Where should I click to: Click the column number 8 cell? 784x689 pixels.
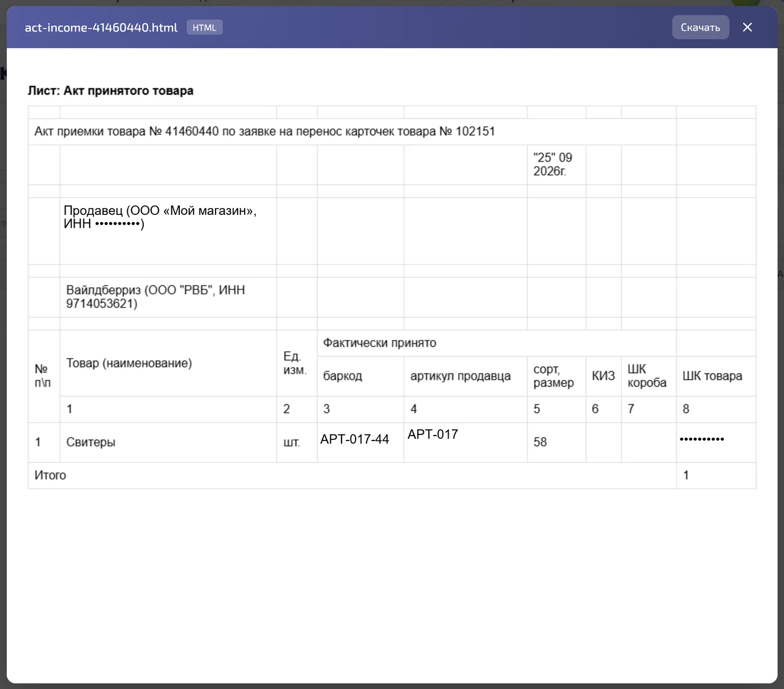coord(716,409)
